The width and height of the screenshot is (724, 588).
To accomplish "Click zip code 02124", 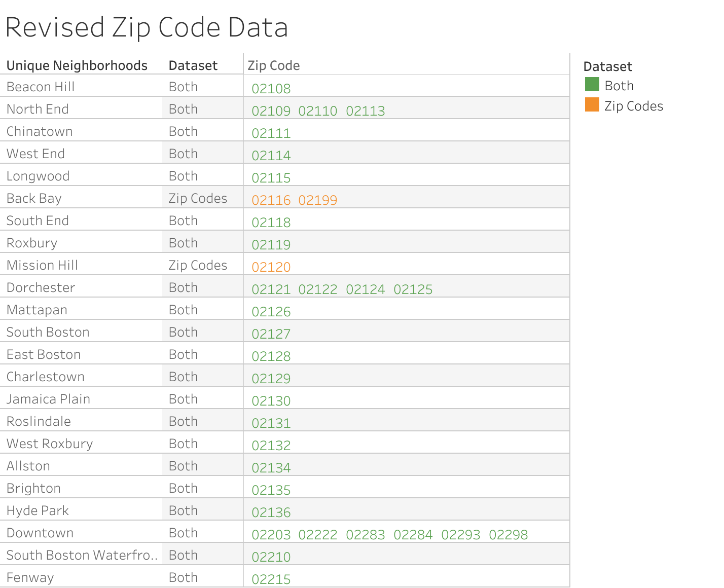I will tap(366, 289).
